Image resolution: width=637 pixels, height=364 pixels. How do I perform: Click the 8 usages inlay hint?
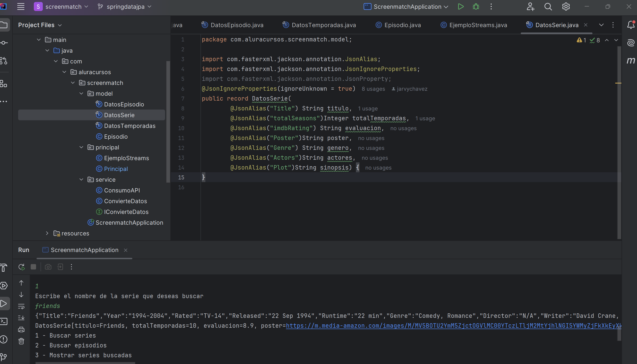(373, 89)
